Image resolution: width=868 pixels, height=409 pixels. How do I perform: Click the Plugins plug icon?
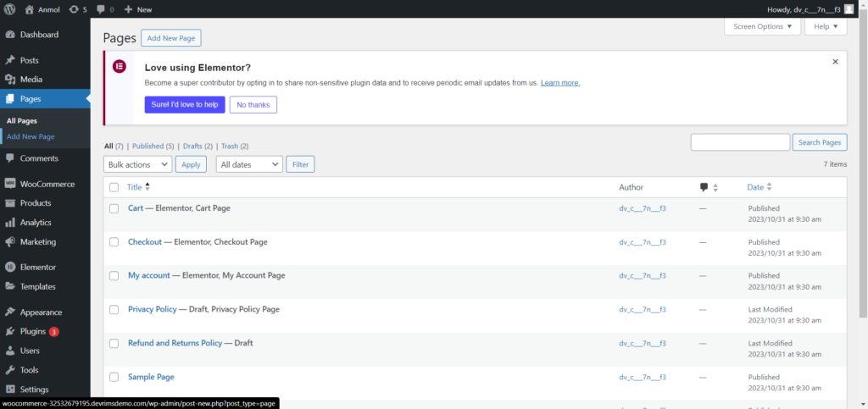click(x=10, y=332)
